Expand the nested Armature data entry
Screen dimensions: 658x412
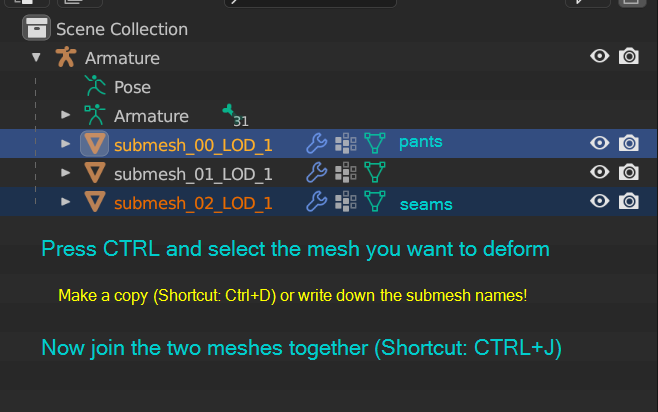(x=66, y=115)
